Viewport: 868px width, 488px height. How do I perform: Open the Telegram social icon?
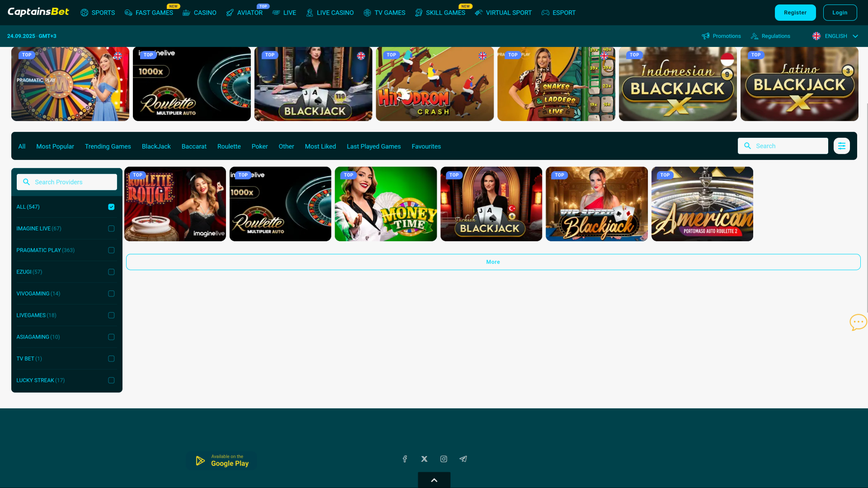pos(463,459)
